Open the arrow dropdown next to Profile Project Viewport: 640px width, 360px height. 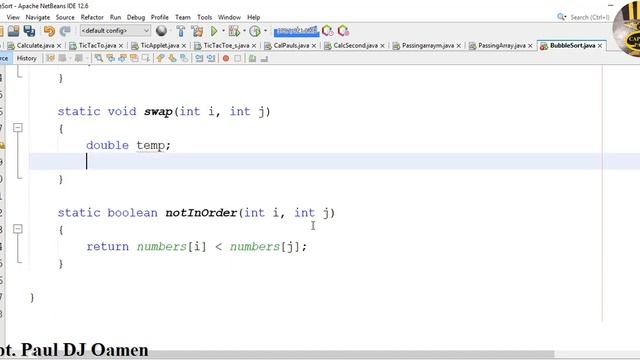click(265, 31)
